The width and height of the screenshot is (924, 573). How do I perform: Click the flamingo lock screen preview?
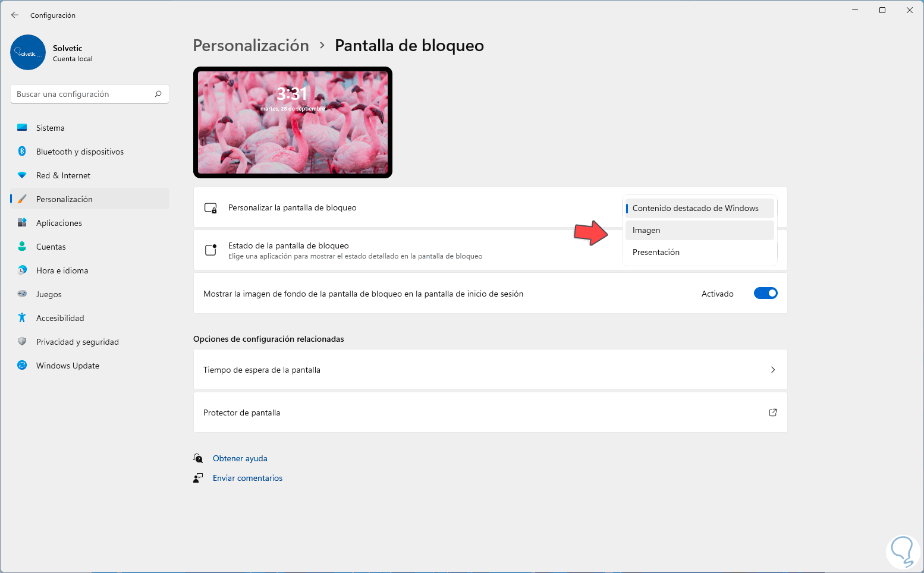point(293,122)
